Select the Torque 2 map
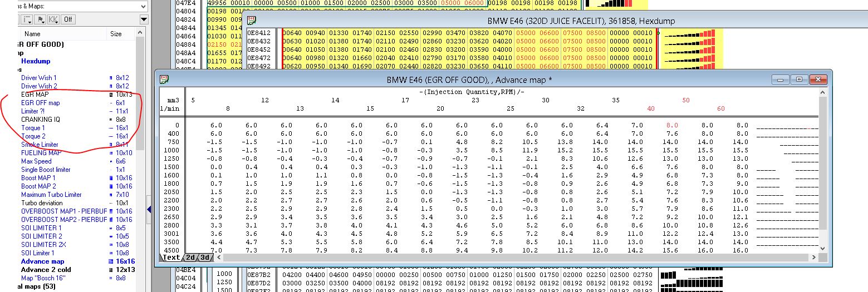868x292 pixels. click(33, 136)
